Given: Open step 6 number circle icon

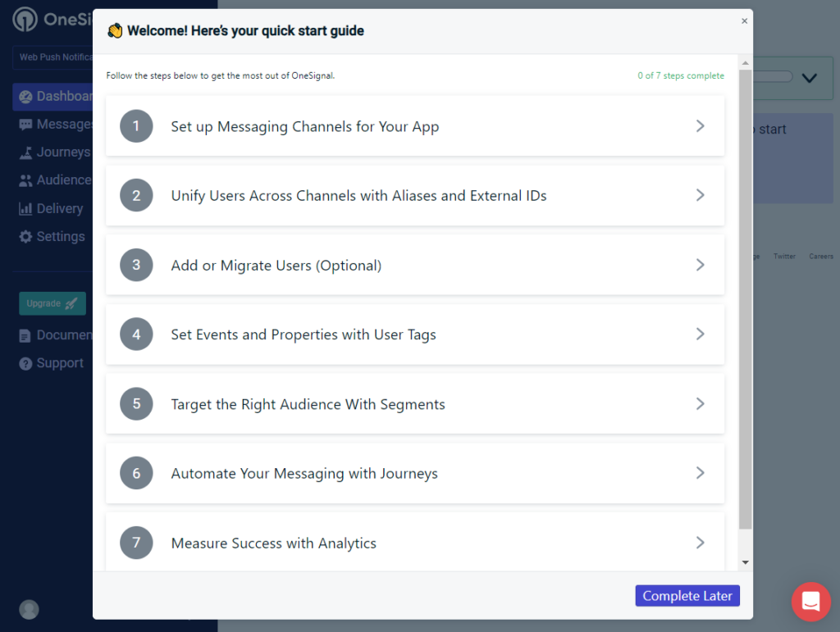Looking at the screenshot, I should [x=136, y=473].
